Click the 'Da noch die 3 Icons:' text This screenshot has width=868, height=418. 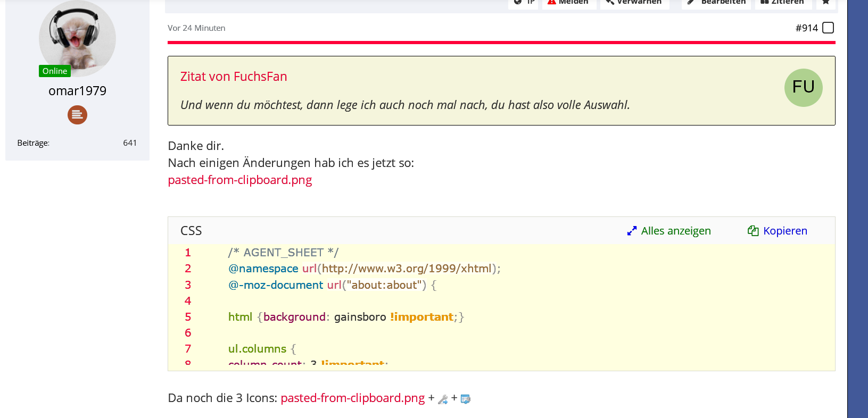(x=222, y=398)
